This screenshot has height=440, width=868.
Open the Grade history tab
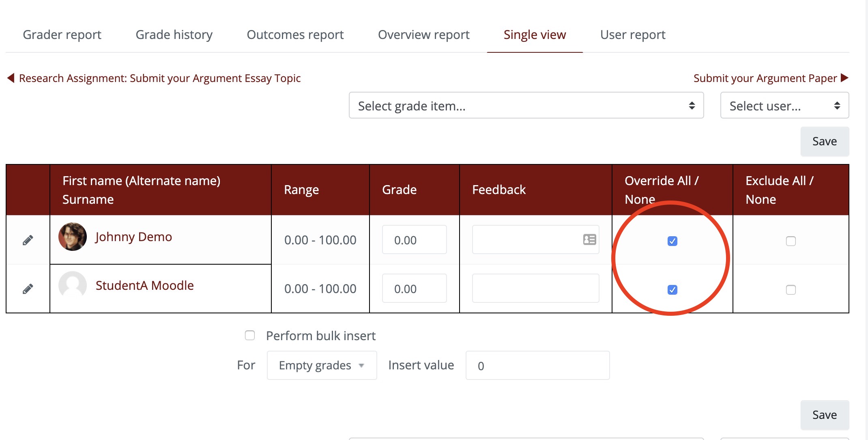[x=174, y=35]
